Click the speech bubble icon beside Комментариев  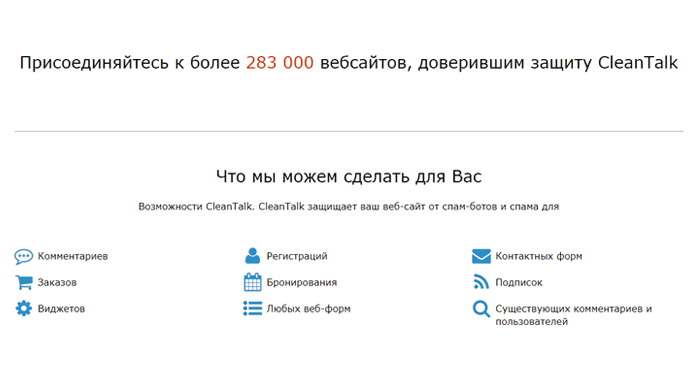[x=24, y=257]
